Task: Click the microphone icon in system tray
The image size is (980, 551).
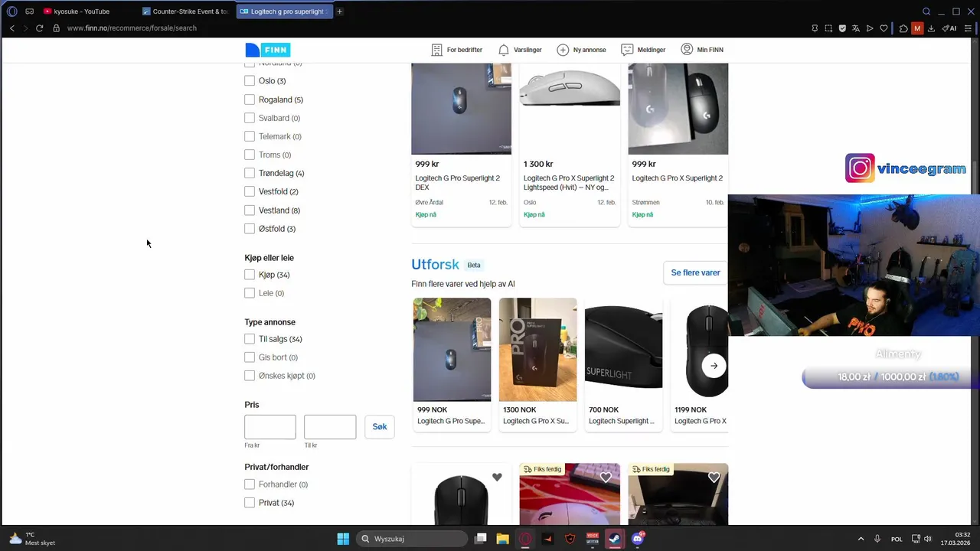Action: 877,539
